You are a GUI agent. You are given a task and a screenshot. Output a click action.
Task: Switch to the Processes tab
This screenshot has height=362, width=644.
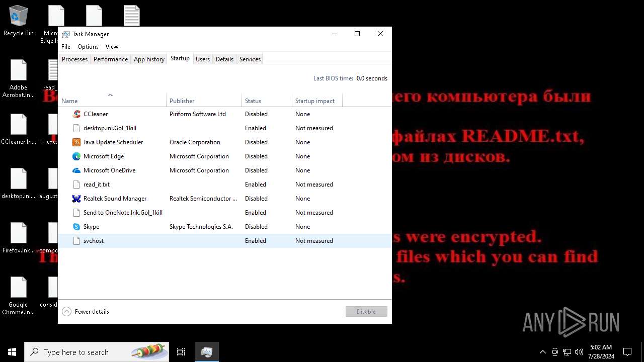click(74, 59)
